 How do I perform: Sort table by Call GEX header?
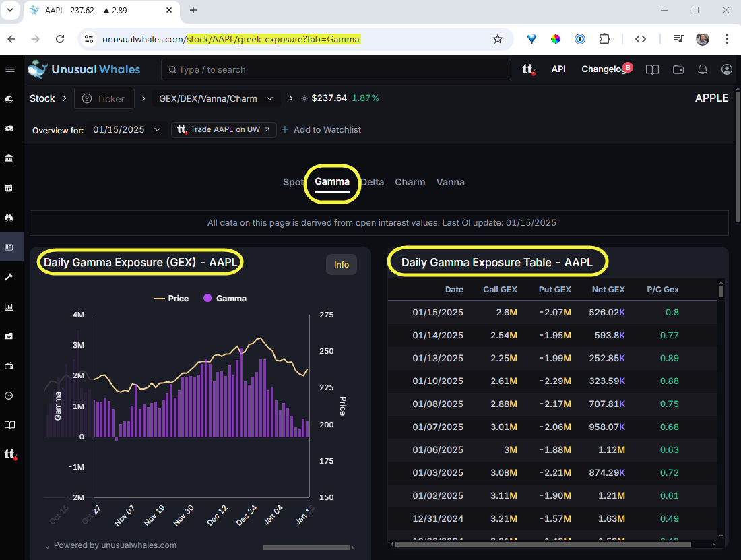(500, 290)
